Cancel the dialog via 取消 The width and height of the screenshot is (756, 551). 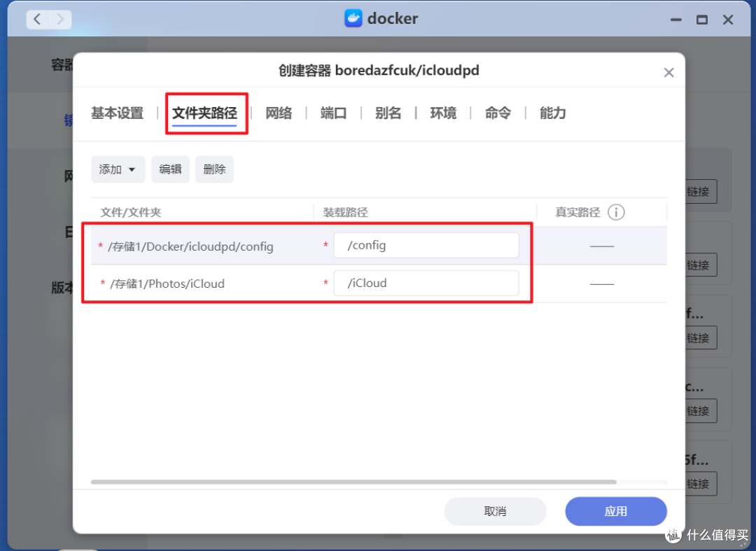[495, 511]
